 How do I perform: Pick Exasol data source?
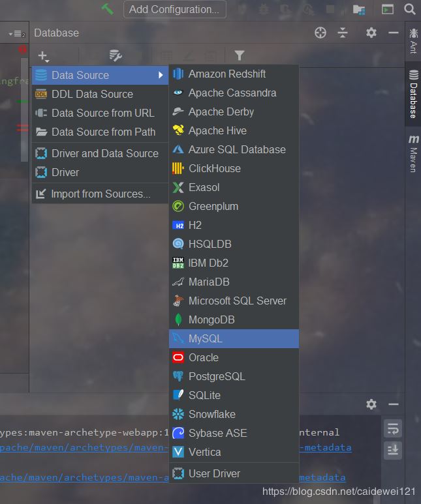234,187
